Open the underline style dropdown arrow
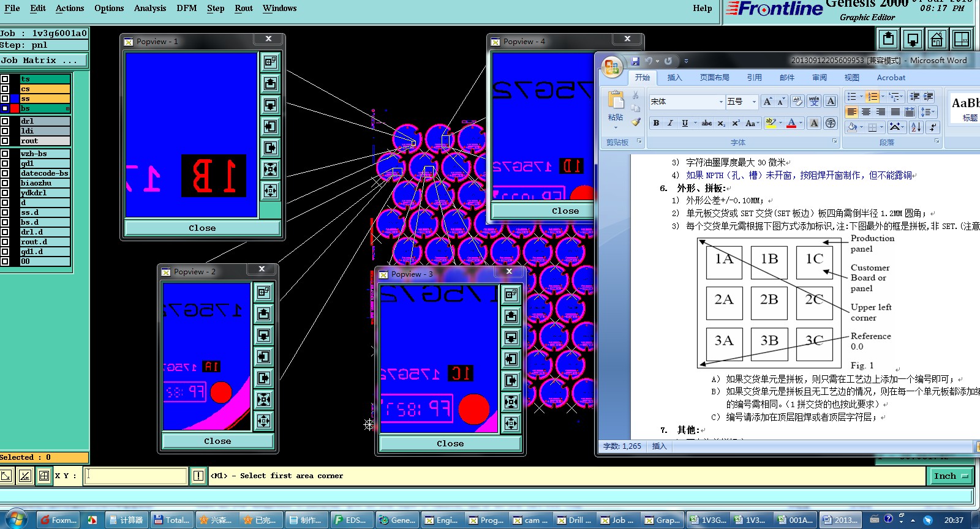This screenshot has width=980, height=529. (x=695, y=123)
